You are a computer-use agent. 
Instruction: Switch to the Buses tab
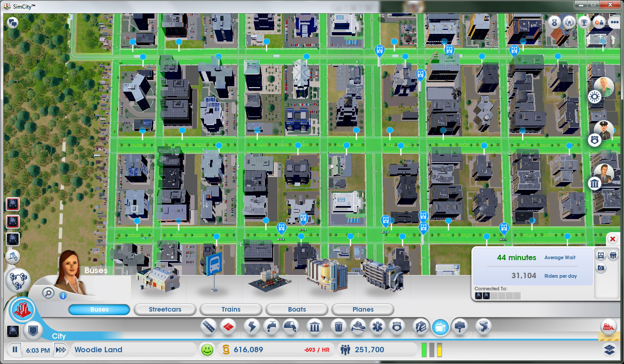coord(99,309)
